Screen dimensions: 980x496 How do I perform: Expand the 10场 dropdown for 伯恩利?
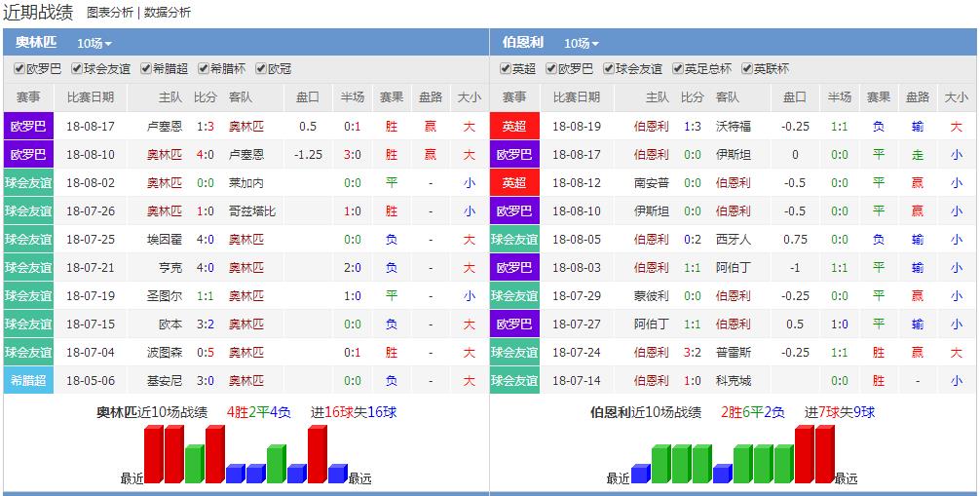pos(581,43)
